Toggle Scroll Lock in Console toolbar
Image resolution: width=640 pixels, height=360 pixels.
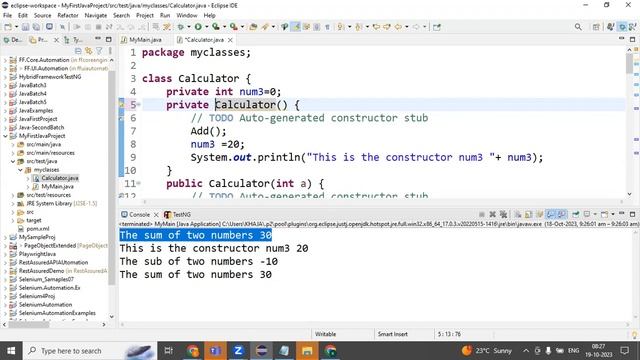tap(529, 214)
